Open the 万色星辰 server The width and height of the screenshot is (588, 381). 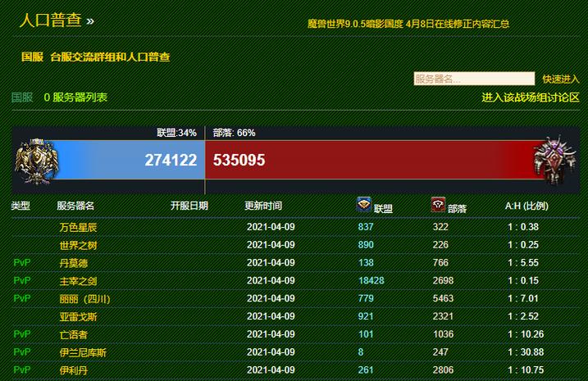point(78,227)
